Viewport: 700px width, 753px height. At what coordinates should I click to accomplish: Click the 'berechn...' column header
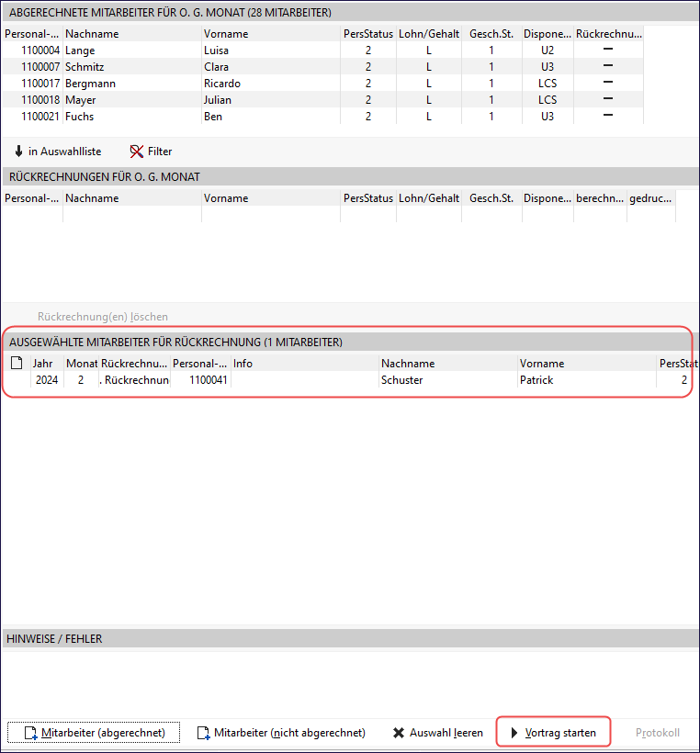click(600, 198)
